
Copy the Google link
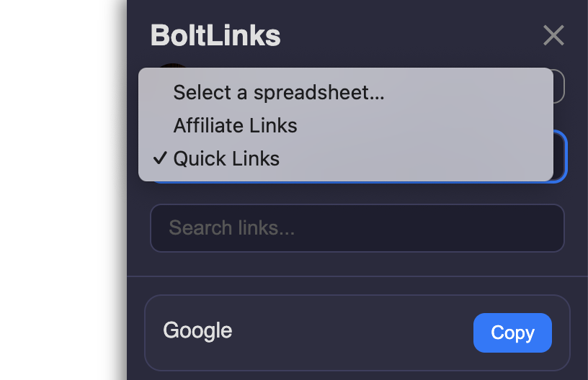(512, 332)
